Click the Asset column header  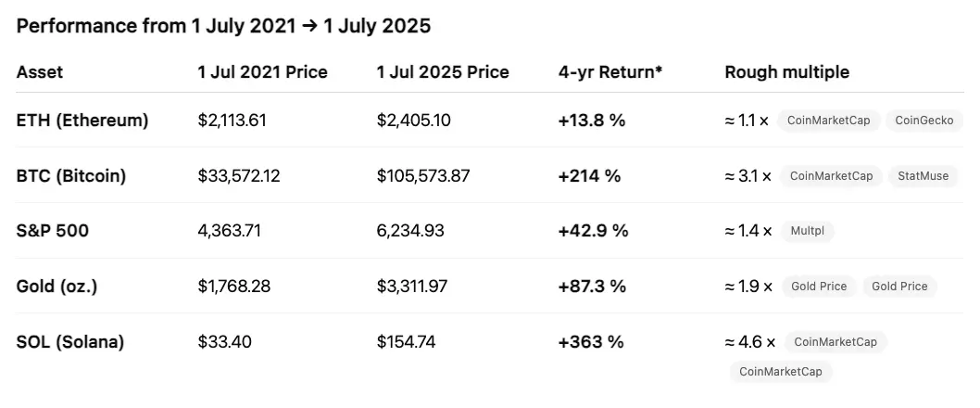click(40, 72)
